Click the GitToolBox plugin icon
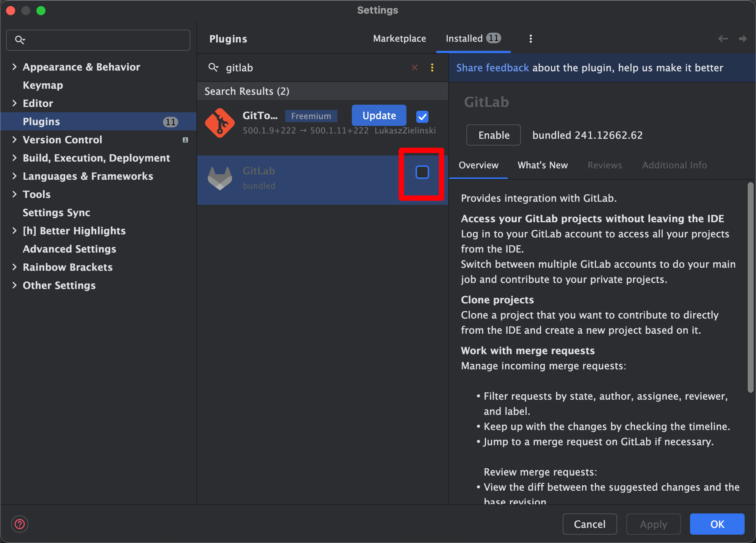The width and height of the screenshot is (756, 543). [x=220, y=123]
